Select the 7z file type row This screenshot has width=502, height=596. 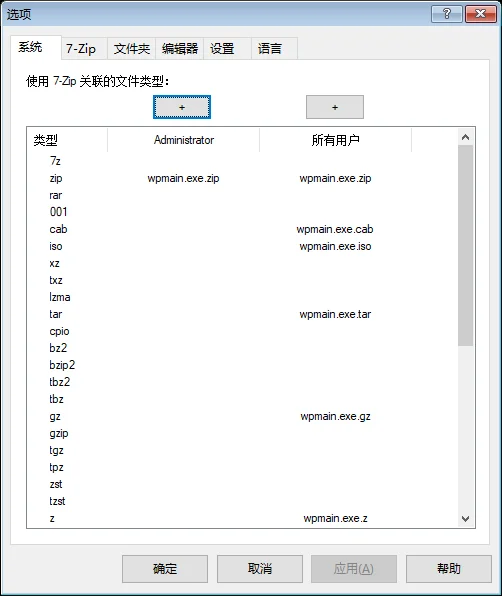[x=242, y=161]
